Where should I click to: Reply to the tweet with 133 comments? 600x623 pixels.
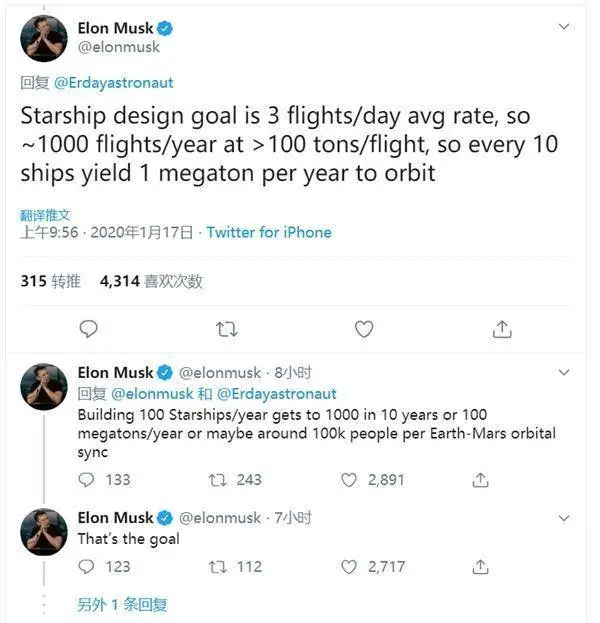coord(86,480)
